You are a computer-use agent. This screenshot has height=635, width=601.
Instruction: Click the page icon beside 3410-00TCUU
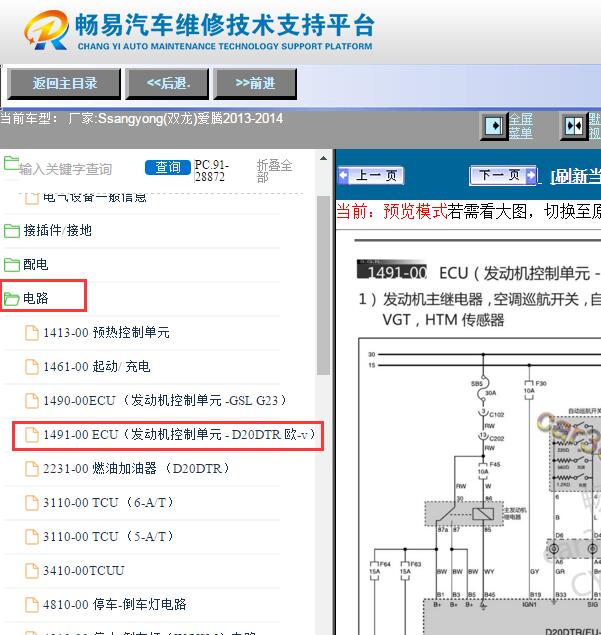coord(32,571)
